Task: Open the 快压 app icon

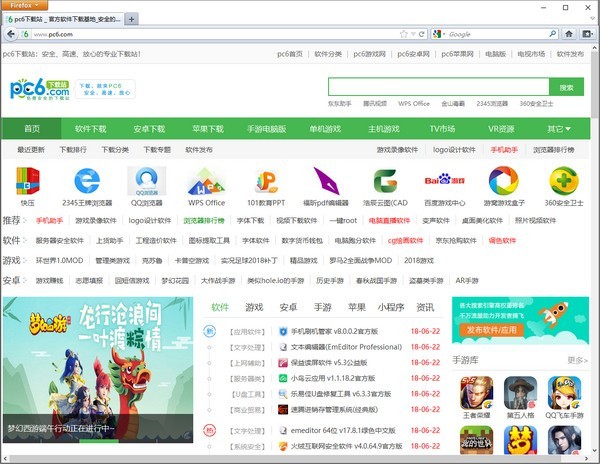Action: pos(28,181)
